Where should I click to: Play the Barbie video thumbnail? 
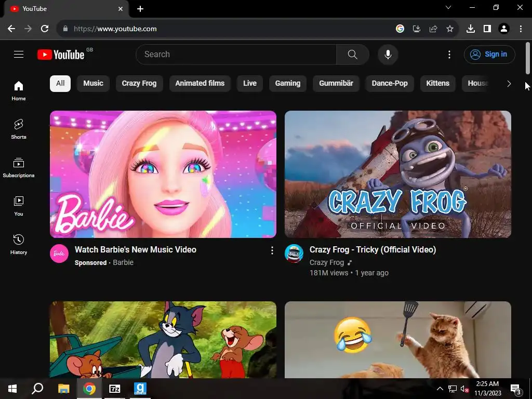point(163,174)
